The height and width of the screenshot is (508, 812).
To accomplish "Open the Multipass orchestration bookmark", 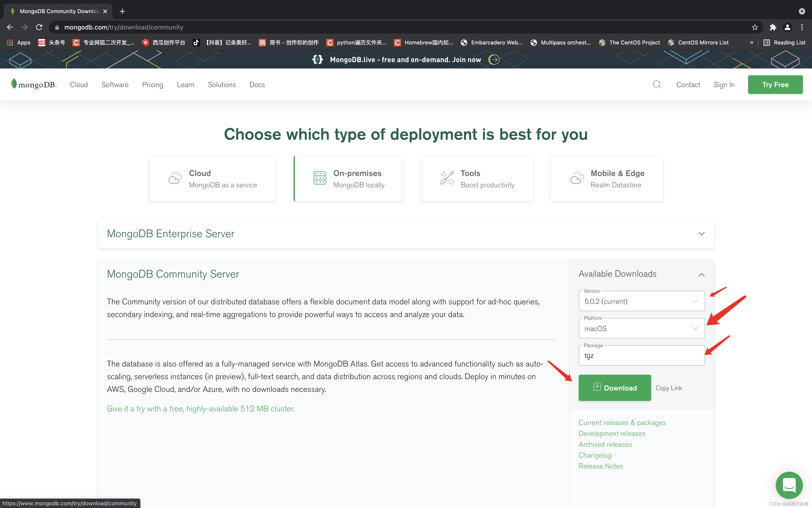I will point(561,43).
